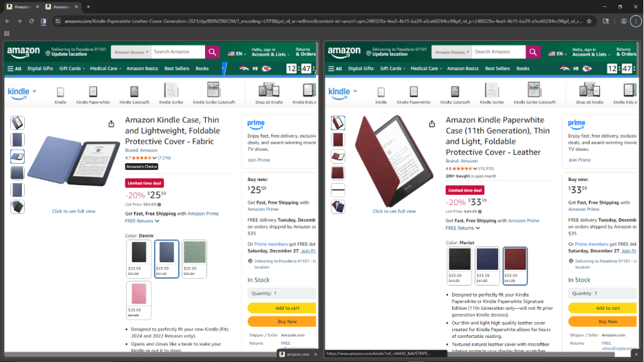Click search magnifier button in left pane
The height and width of the screenshot is (362, 644).
[213, 52]
